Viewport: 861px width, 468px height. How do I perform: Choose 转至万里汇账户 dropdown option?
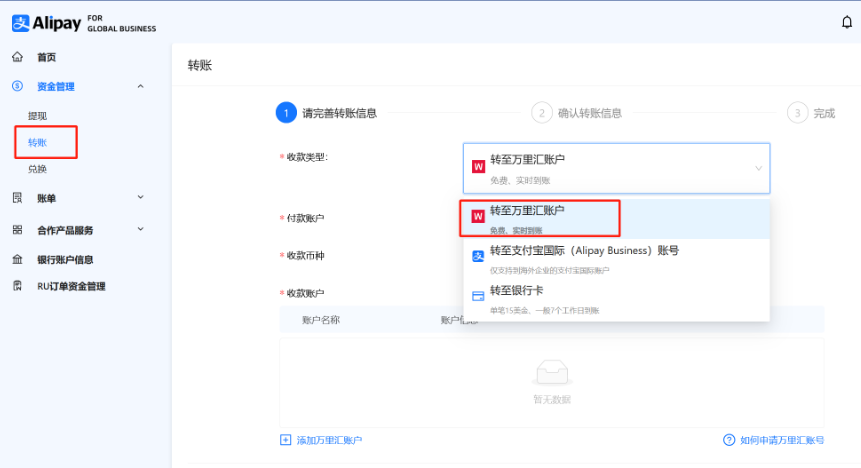click(616, 219)
